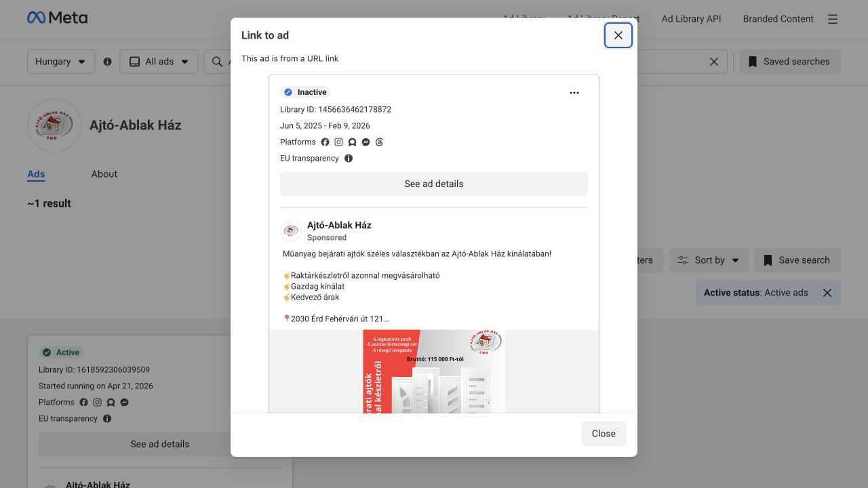The height and width of the screenshot is (488, 868).
Task: Click the Audience Network icon in the dialog
Action: click(x=352, y=142)
